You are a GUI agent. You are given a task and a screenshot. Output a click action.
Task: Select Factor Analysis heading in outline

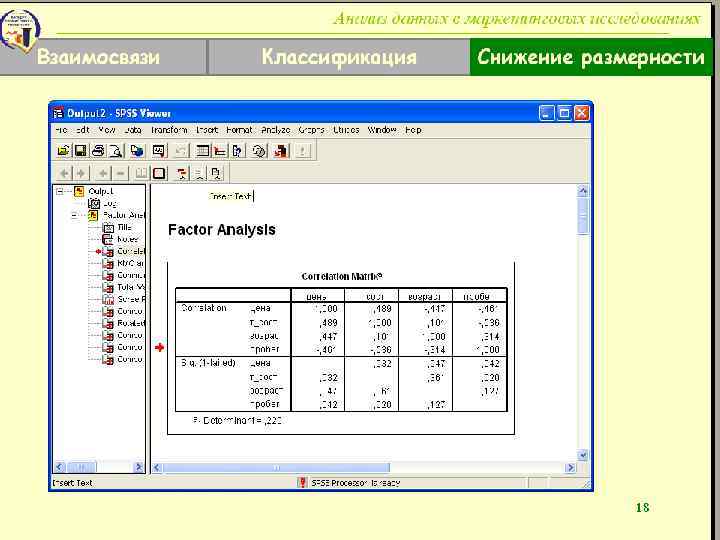coord(124,215)
